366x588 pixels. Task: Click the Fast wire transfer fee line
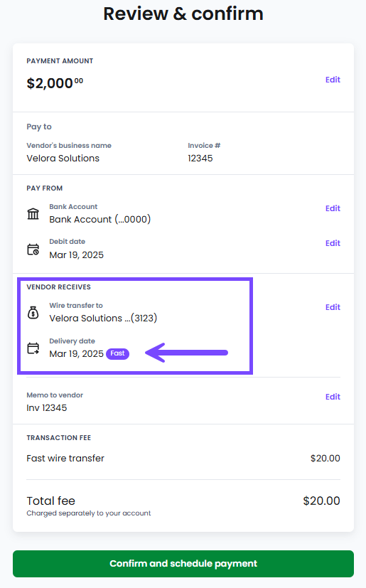pyautogui.click(x=183, y=459)
